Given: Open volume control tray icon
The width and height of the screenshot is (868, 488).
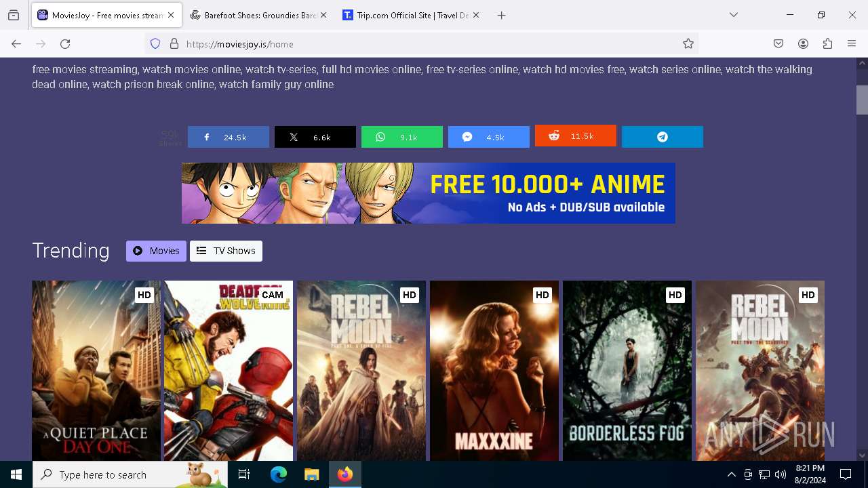Looking at the screenshot, I should 781,474.
